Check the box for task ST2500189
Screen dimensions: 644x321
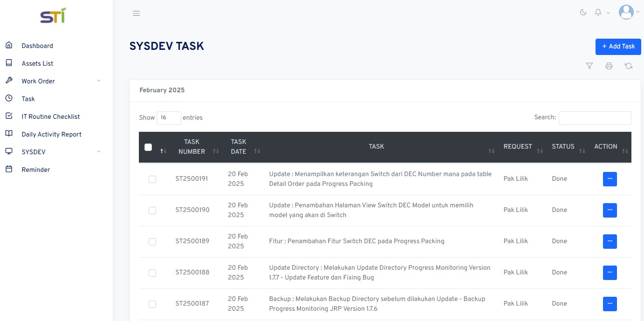coord(152,242)
